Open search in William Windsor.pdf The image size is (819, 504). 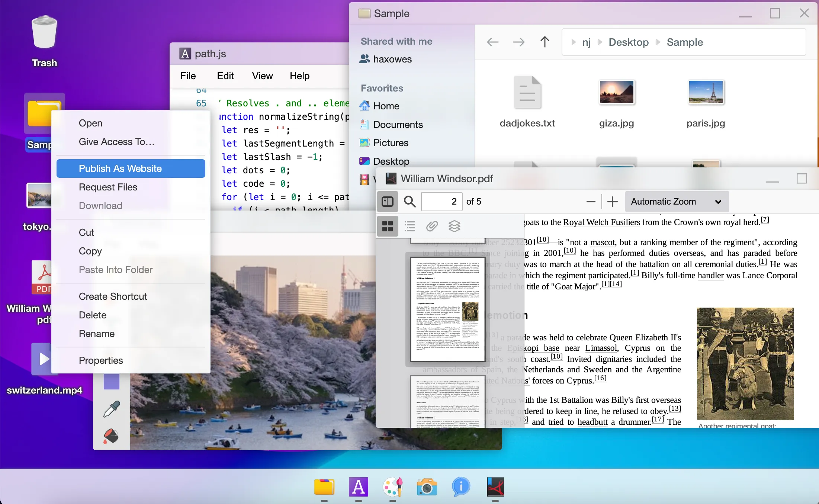pos(409,201)
